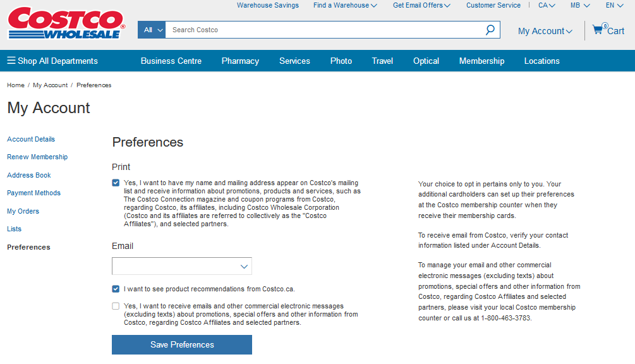
Task: Open the shopping cart icon
Action: tap(598, 30)
